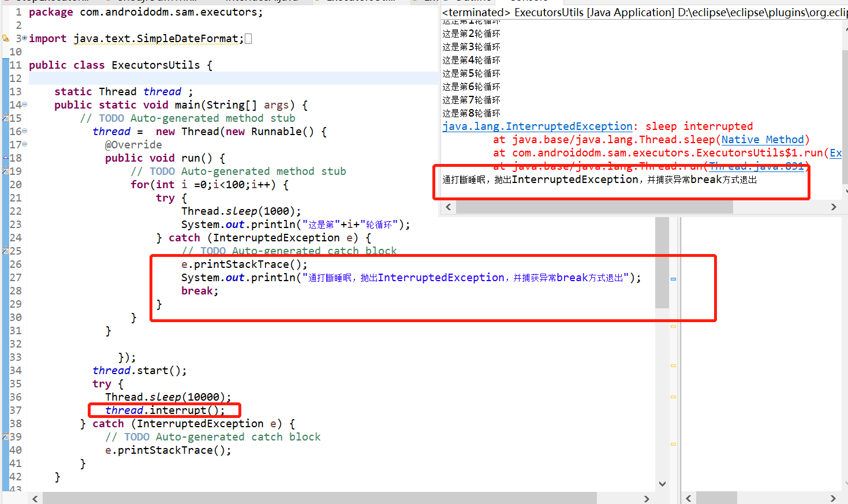Click the editor horizontal scrollbar thumb
This screenshot has height=504, width=848.
320,498
